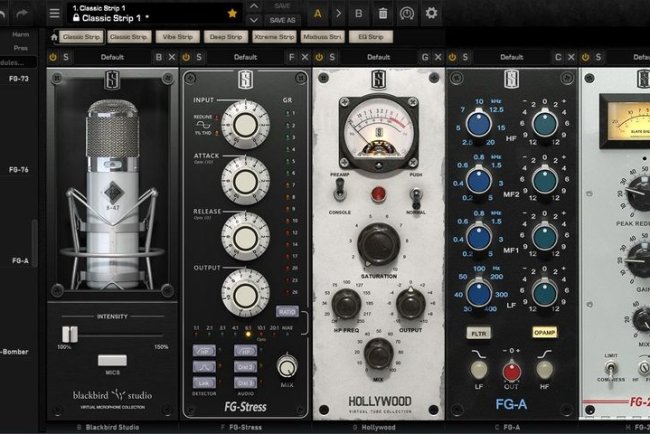Click the RATIO button on FG-Stress
Image resolution: width=650 pixels, height=434 pixels.
(x=287, y=311)
